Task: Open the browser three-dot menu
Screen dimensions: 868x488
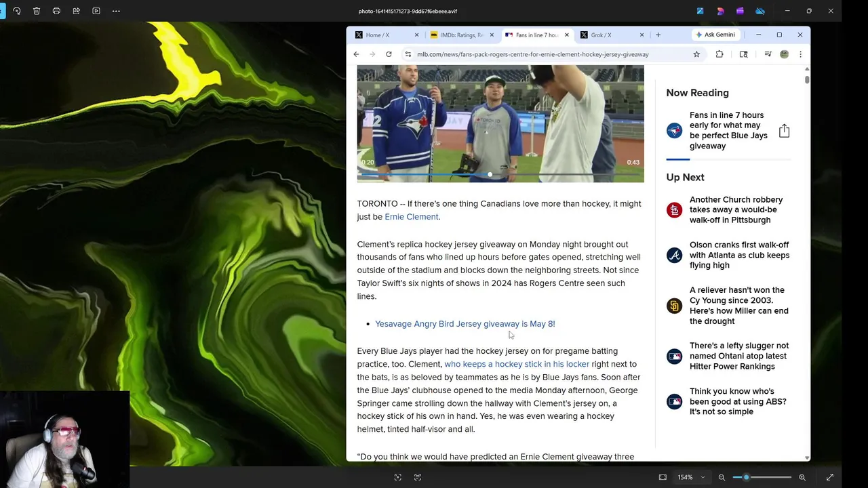Action: (x=800, y=54)
